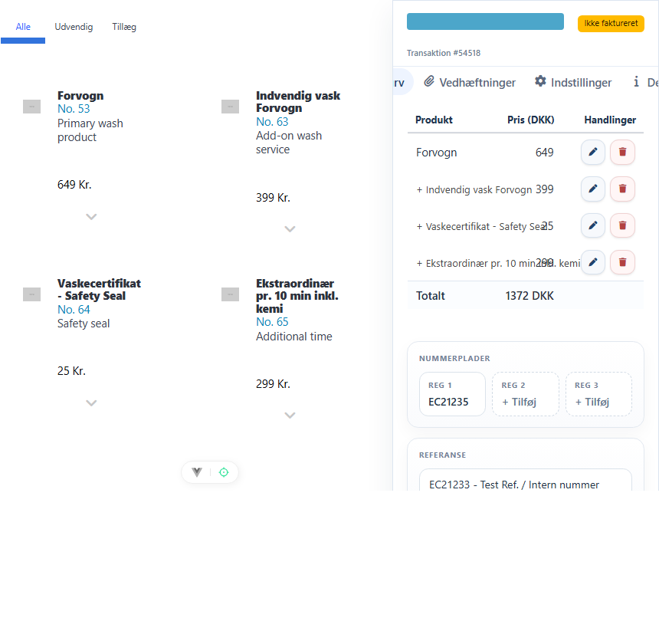Click the 299 Kr. price text

click(x=273, y=384)
